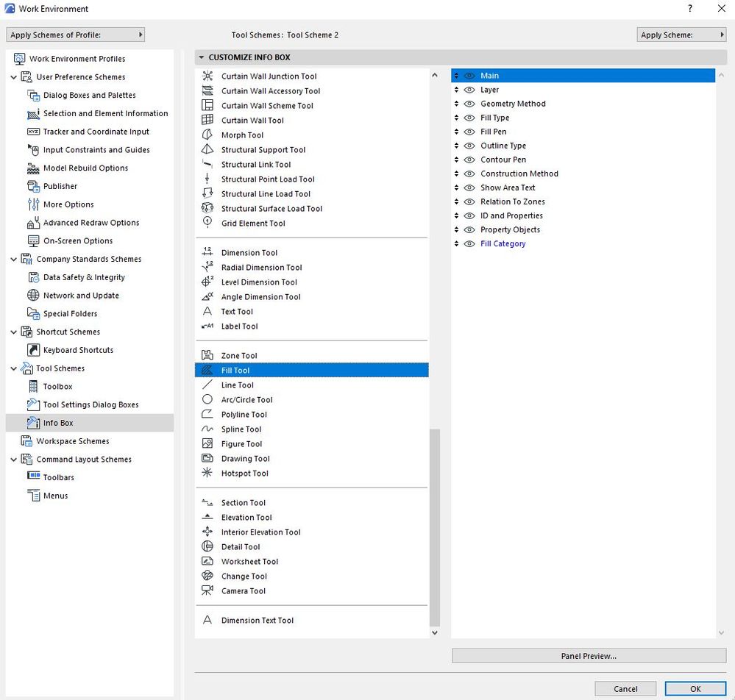The height and width of the screenshot is (700, 735).
Task: Select ID and Properties panel row
Action: [x=583, y=215]
